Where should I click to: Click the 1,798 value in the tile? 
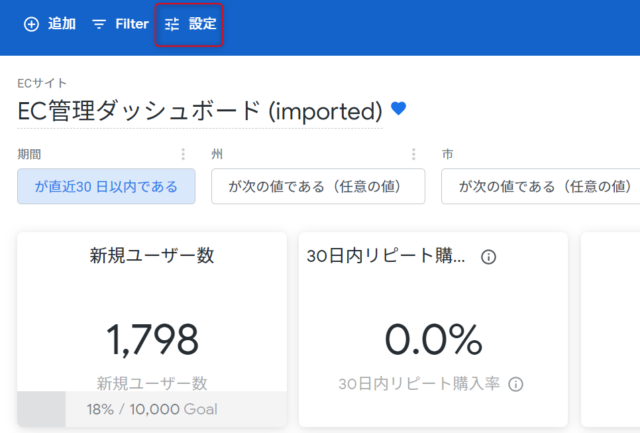[152, 339]
